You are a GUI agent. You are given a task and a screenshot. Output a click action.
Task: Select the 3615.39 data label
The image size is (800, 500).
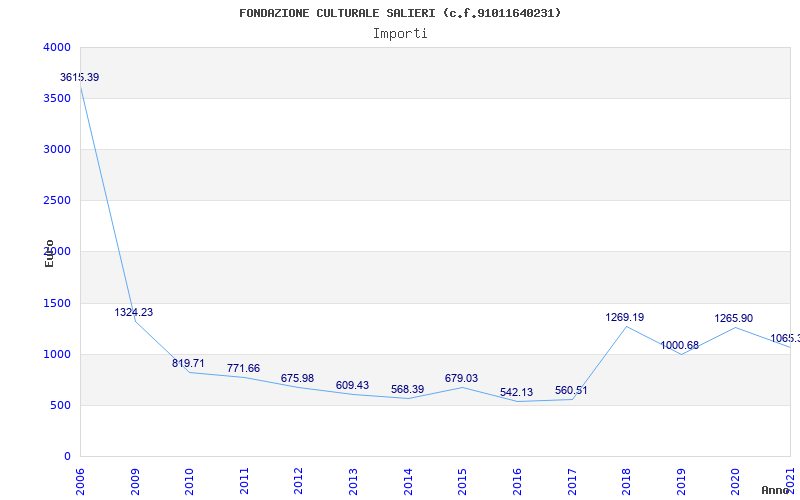pyautogui.click(x=80, y=78)
